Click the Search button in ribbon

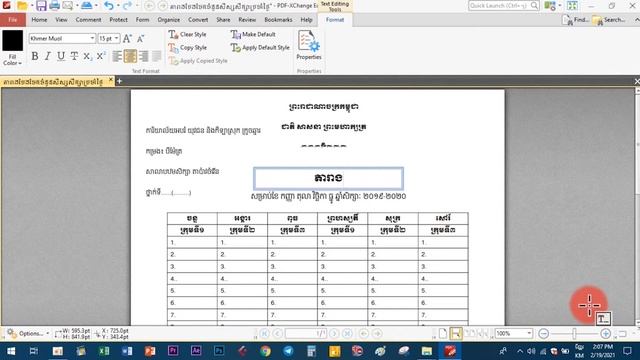pos(609,20)
